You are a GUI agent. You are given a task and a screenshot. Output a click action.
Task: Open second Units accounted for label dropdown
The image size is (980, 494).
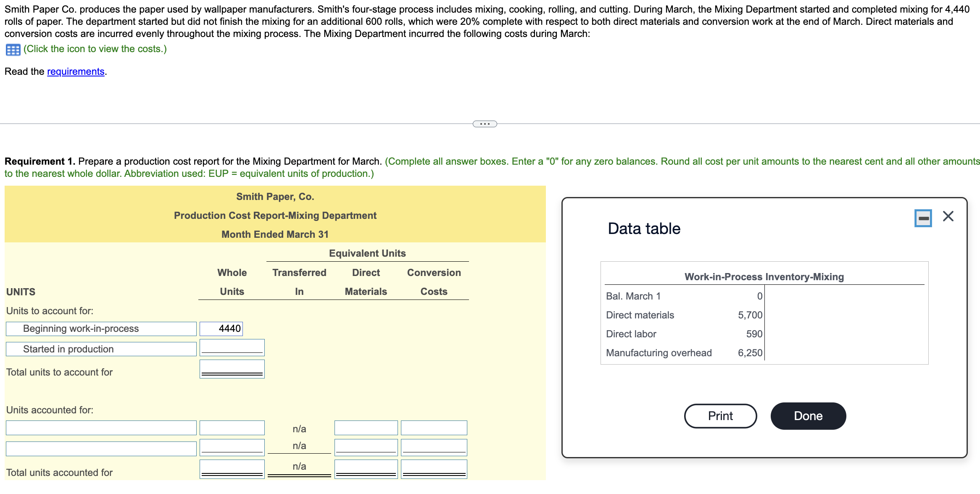[101, 449]
